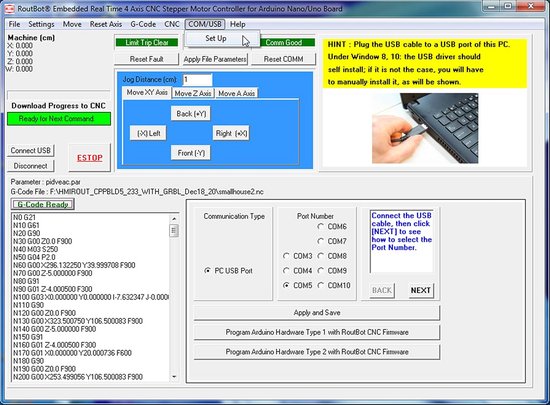Click the Jog Distance input field
This screenshot has height=405, width=550.
click(197, 80)
